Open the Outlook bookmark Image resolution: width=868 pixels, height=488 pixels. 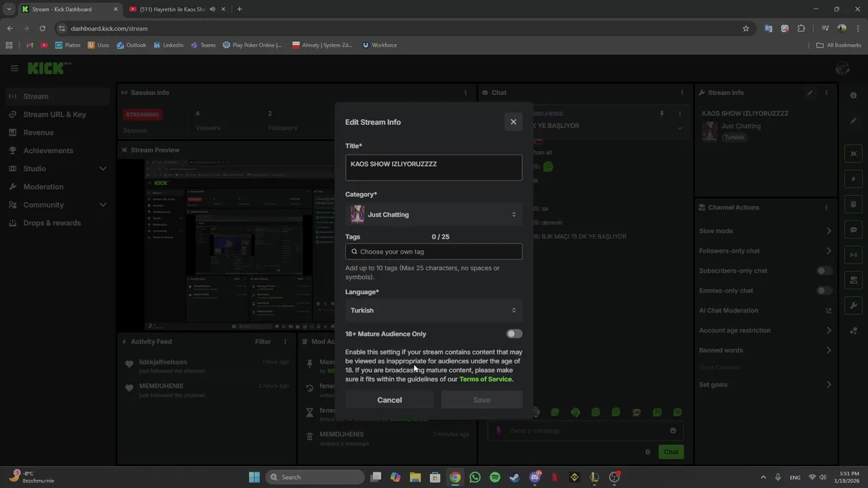132,45
